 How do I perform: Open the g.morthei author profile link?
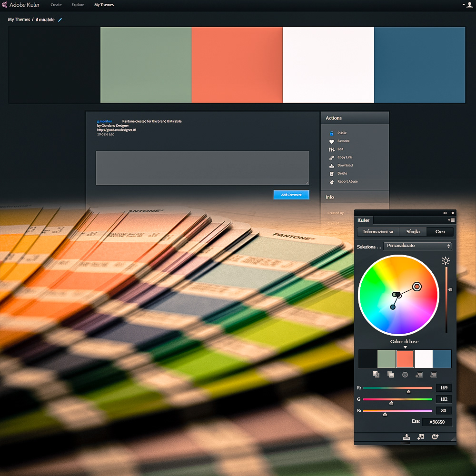coord(104,121)
